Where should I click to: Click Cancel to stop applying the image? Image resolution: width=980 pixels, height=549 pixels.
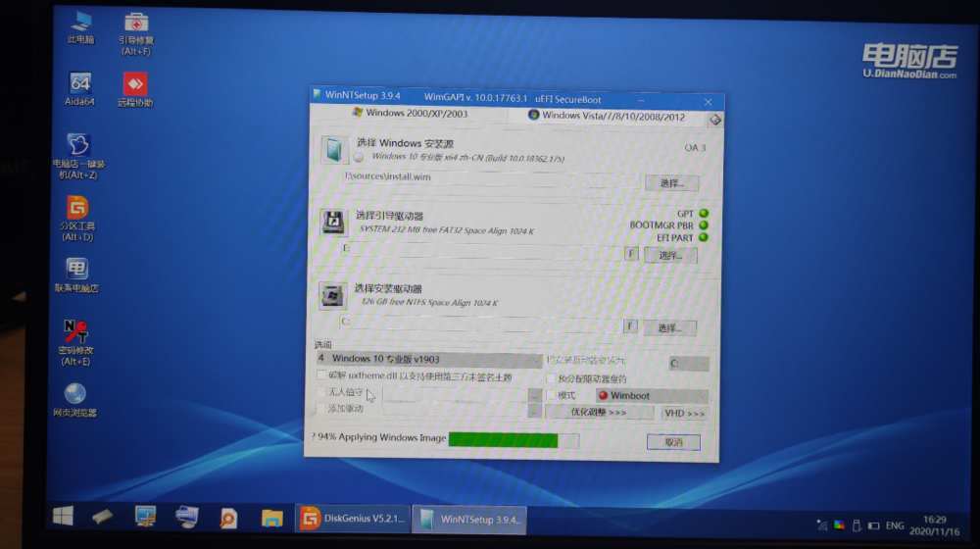click(x=673, y=442)
